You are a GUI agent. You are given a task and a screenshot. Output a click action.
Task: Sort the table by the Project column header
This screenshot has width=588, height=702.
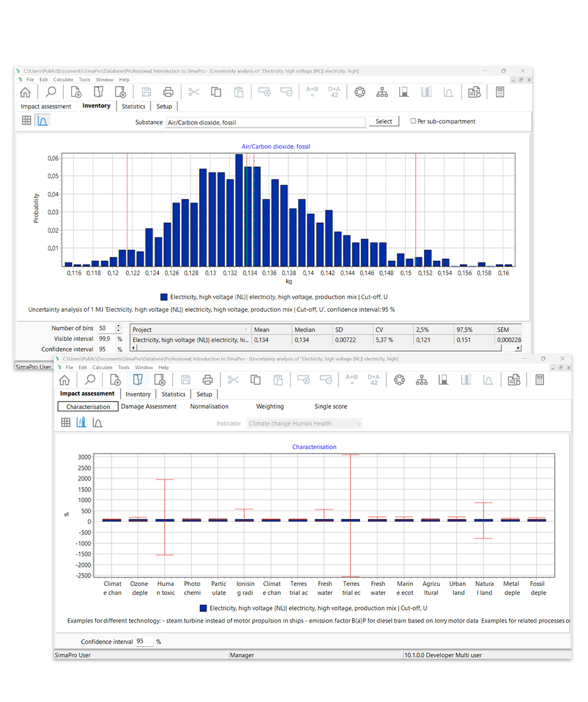(189, 330)
